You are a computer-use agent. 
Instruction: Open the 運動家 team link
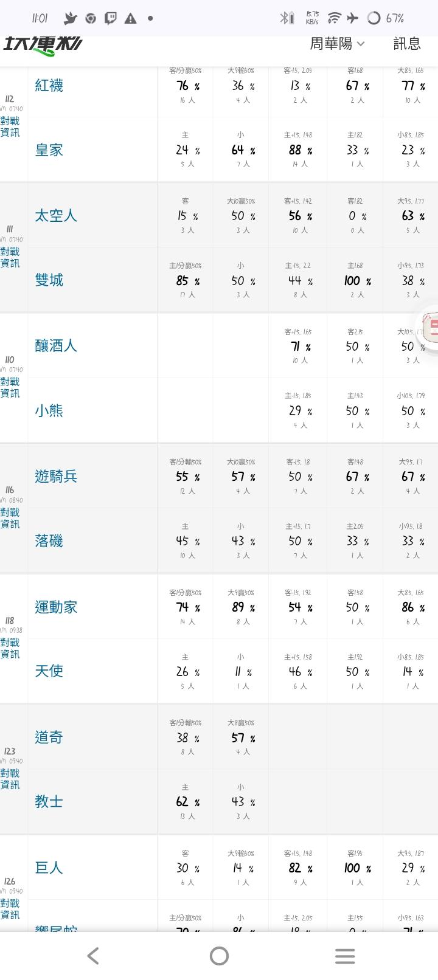(56, 607)
